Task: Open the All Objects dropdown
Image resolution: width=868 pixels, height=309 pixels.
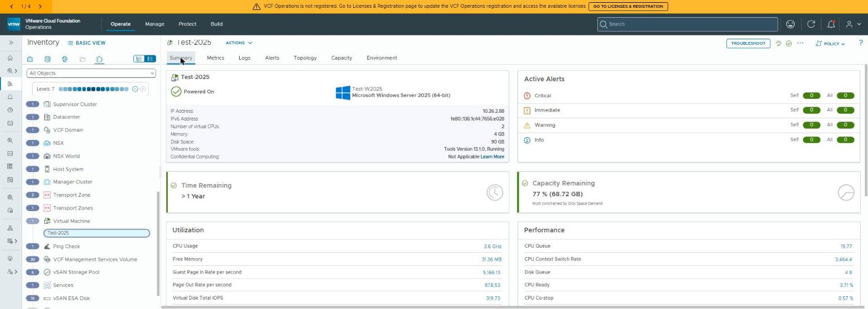Action: 91,73
